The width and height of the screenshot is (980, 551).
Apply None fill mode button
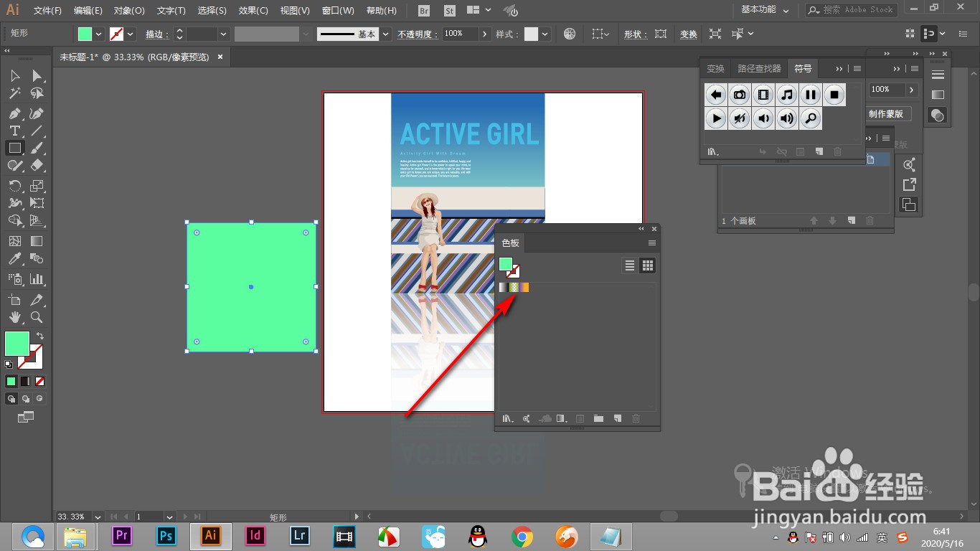(x=39, y=381)
